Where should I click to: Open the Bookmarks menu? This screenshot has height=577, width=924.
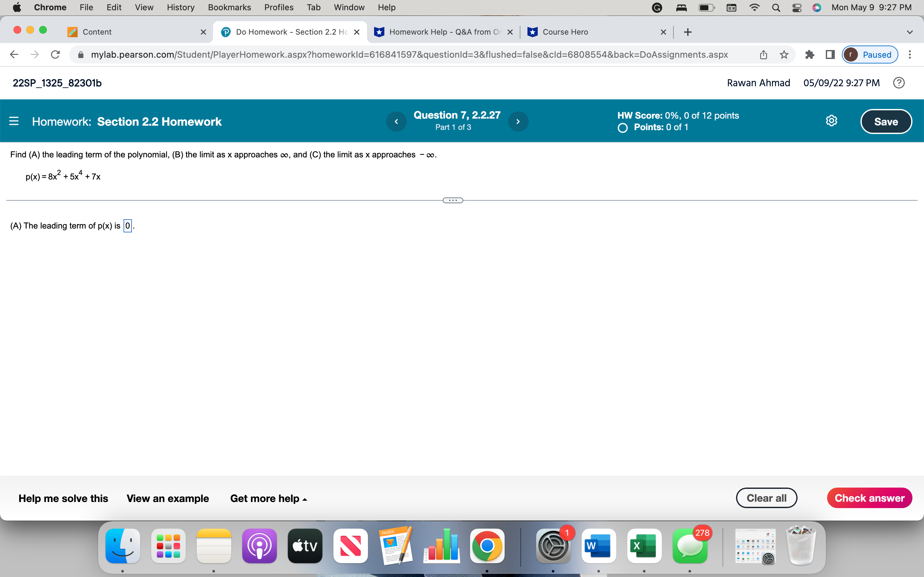(229, 8)
